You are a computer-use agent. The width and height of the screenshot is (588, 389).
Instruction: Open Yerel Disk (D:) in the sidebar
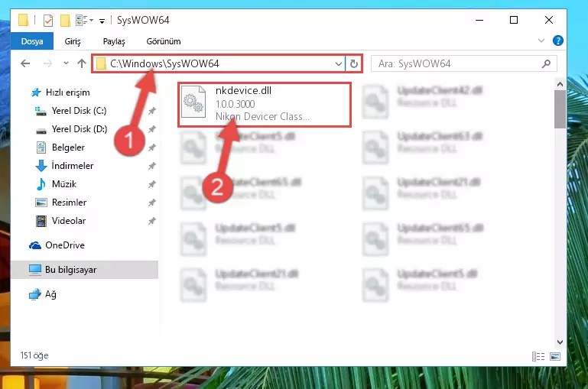[x=80, y=129]
